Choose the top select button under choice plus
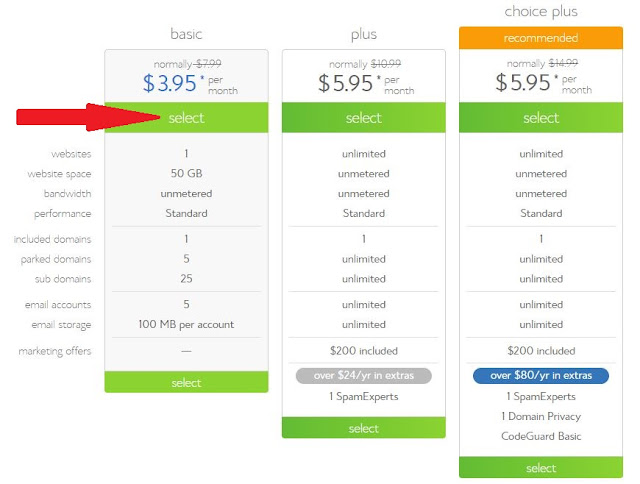The width and height of the screenshot is (640, 484). (541, 118)
